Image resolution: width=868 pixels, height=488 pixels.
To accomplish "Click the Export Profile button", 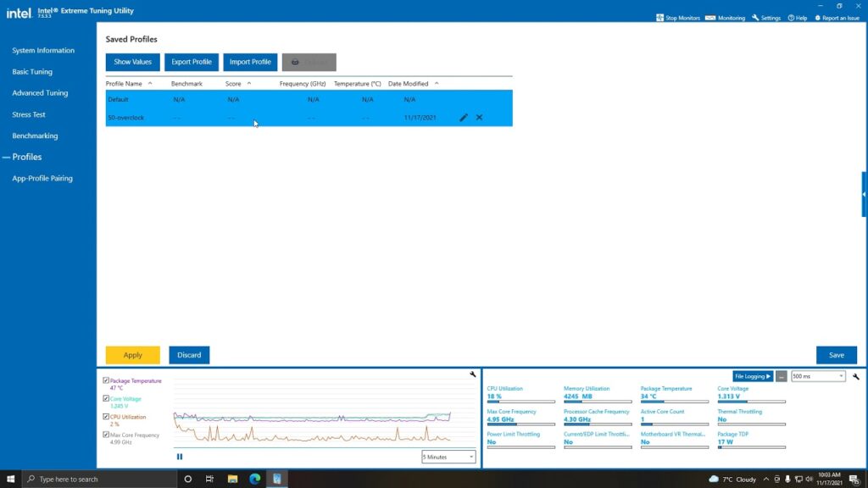I will click(192, 62).
